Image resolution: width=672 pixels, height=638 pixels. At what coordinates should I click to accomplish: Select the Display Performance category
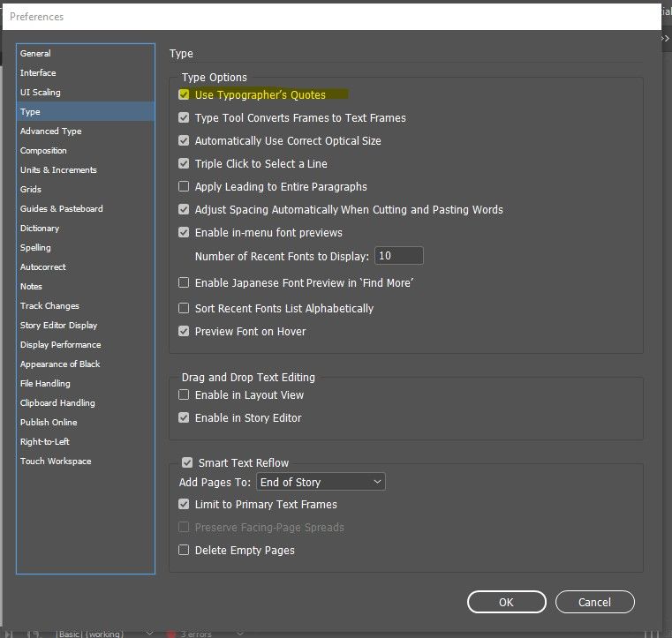click(60, 345)
